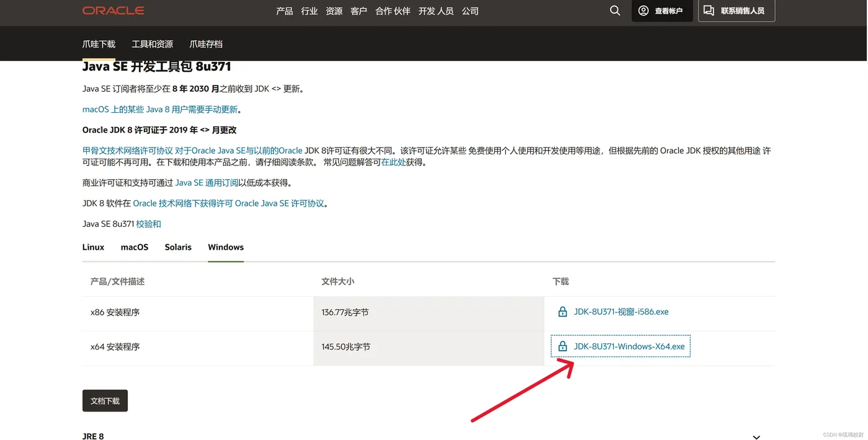
Task: Click the 下载 column header
Action: (x=560, y=281)
